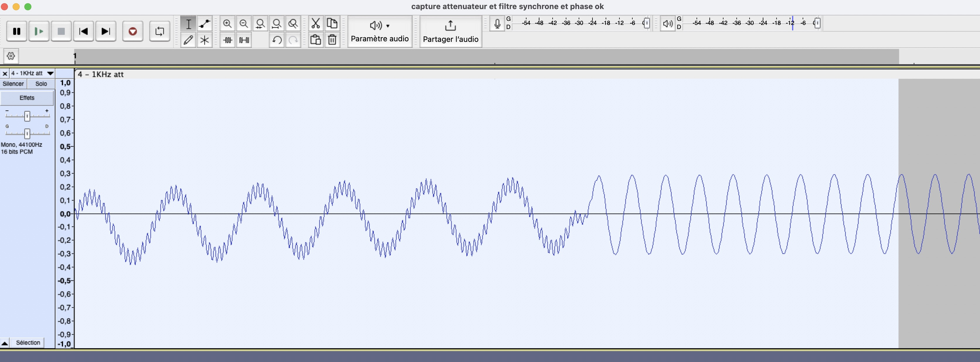Select the Envelope tool
Image resolution: width=980 pixels, height=362 pixels.
click(x=205, y=23)
